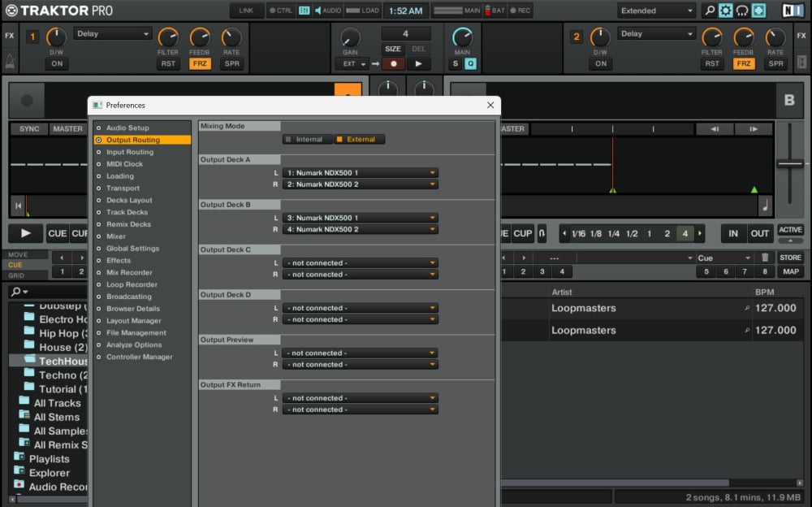Open Output Deck A right channel dropdown
Viewport: 812px width, 507px height.
tap(361, 184)
